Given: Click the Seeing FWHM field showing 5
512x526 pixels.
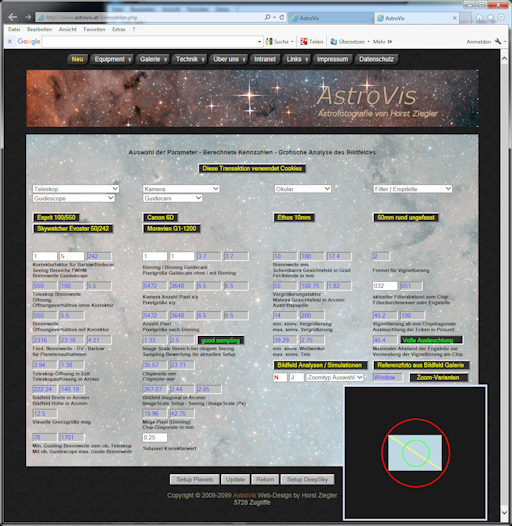Looking at the screenshot, I should pyautogui.click(x=72, y=256).
